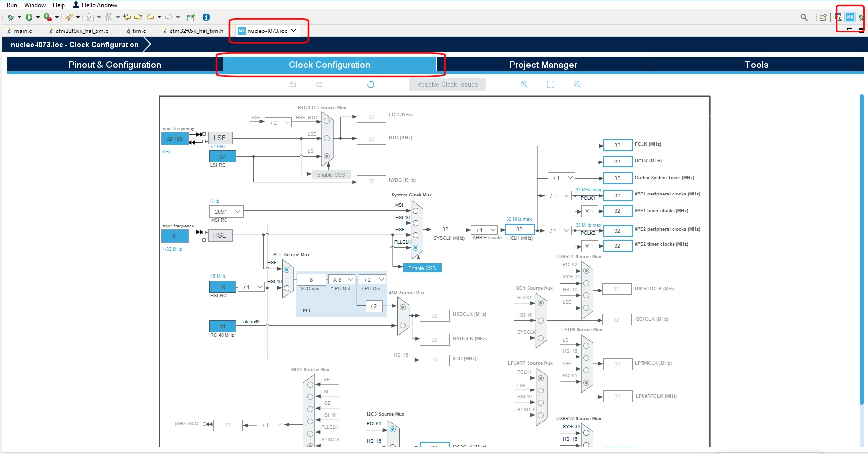Click the greyed Enable CSS button near LSI
868x454 pixels.
pos(331,175)
